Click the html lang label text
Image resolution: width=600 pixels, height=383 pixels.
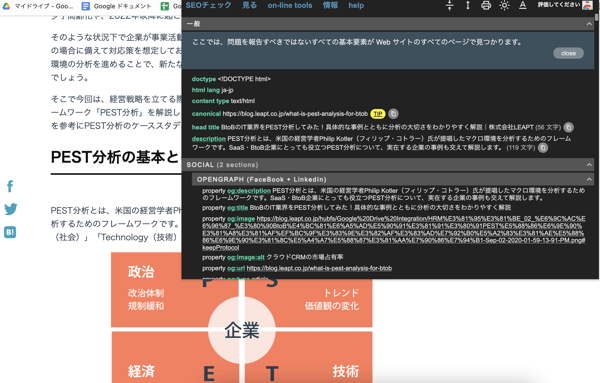tap(205, 90)
